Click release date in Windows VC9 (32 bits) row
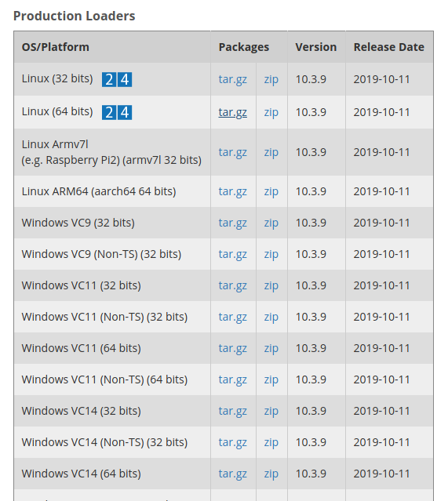 tap(381, 223)
